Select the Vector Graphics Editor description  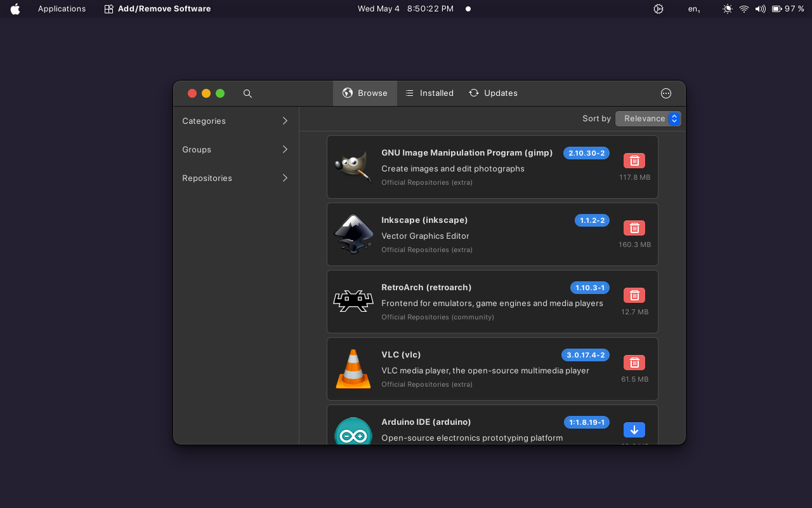(x=425, y=236)
